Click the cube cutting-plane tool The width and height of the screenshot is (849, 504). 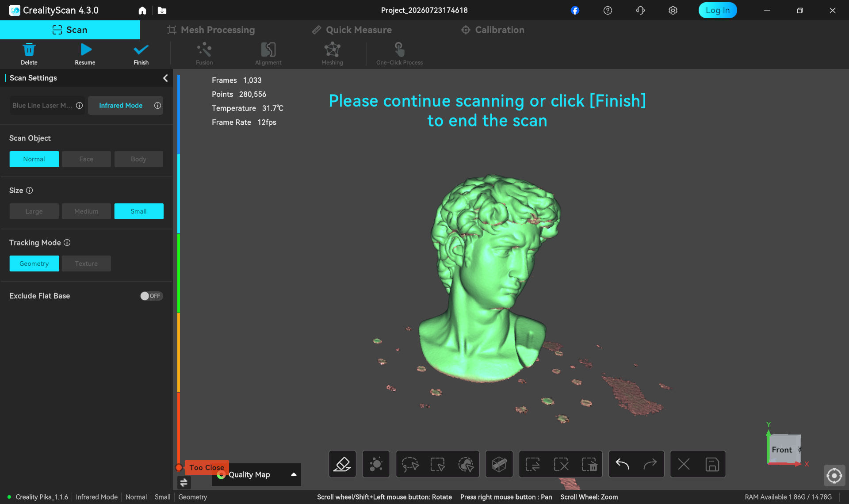tap(499, 464)
